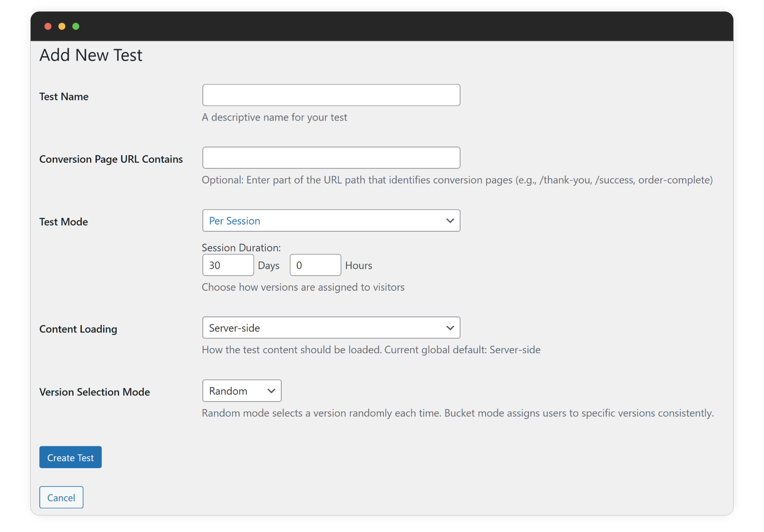Click the Session Duration Hours field
Image resolution: width=764 pixels, height=532 pixels.
click(315, 265)
